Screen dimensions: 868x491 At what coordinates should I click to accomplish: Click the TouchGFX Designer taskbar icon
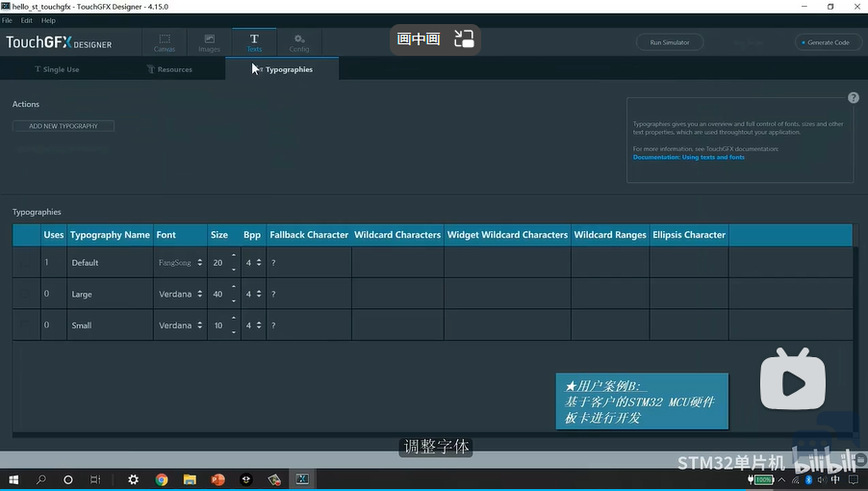click(302, 479)
